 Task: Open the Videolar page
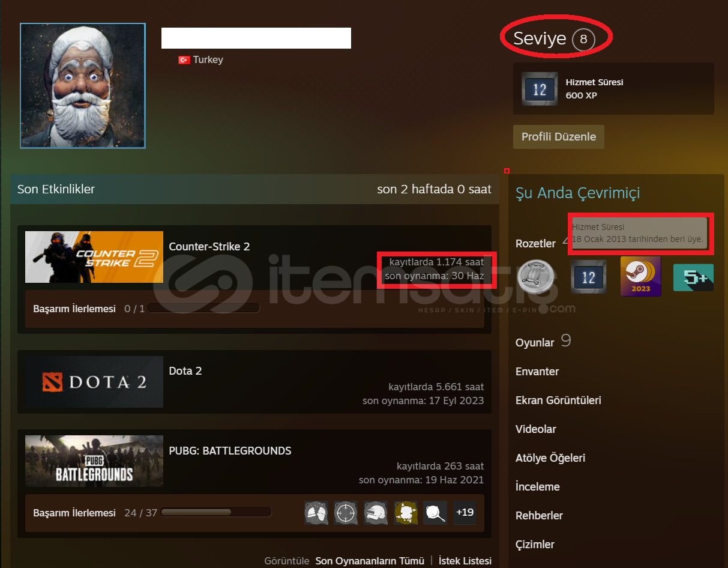536,429
